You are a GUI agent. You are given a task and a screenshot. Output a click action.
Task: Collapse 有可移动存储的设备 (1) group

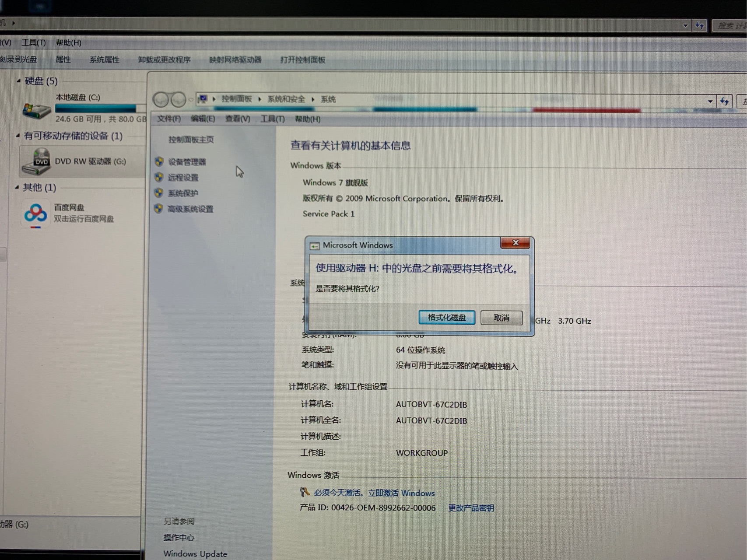click(x=18, y=136)
